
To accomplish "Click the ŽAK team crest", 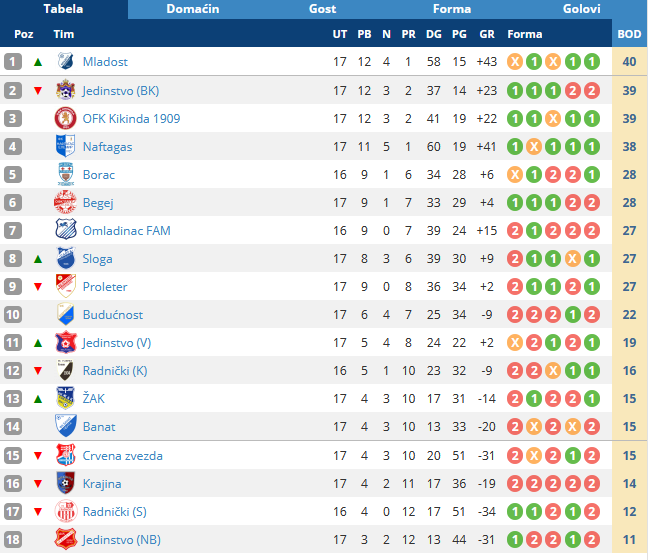I will pyautogui.click(x=66, y=398).
